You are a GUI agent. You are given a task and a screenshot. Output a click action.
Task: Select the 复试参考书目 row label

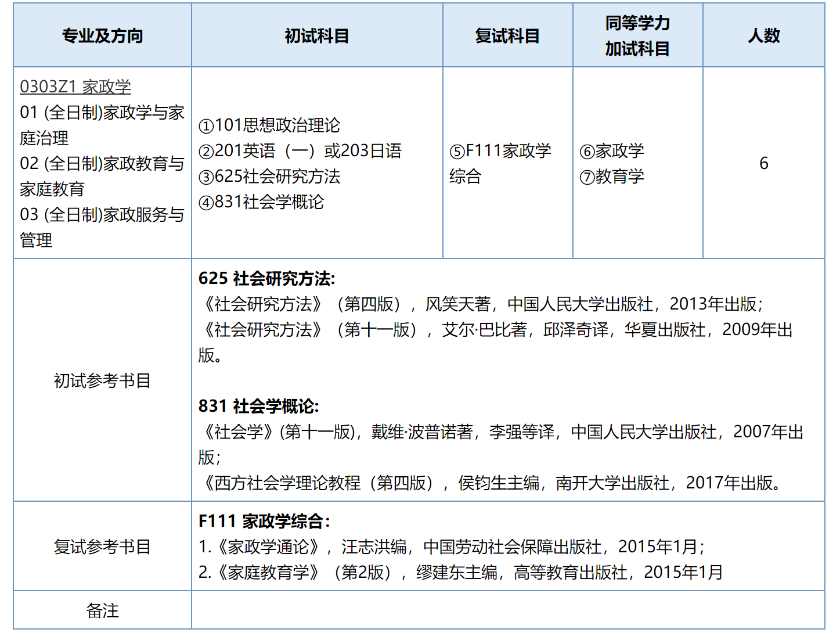tap(102, 546)
